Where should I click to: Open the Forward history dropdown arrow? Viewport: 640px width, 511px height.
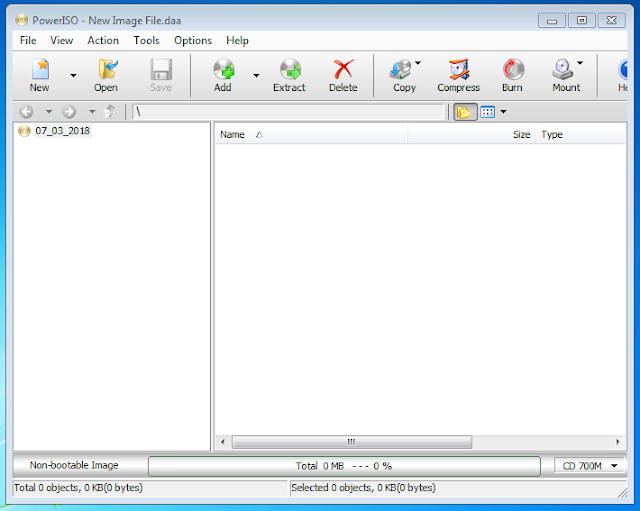[x=92, y=111]
